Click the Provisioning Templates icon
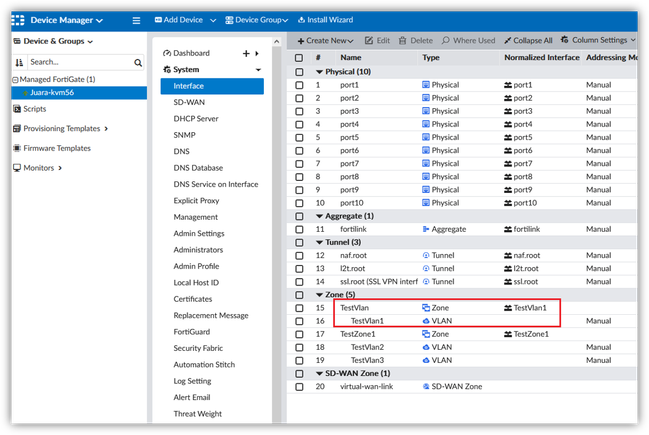649x435 pixels. pos(17,128)
